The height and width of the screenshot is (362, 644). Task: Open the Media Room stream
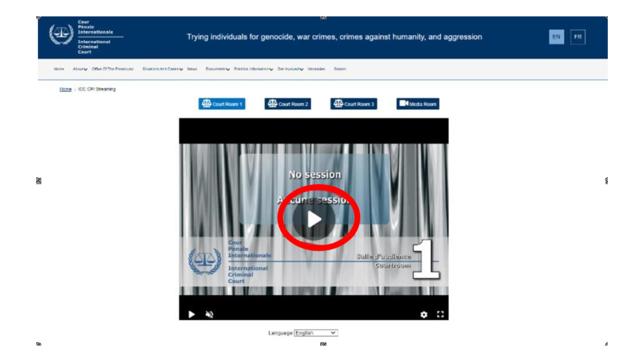[418, 104]
